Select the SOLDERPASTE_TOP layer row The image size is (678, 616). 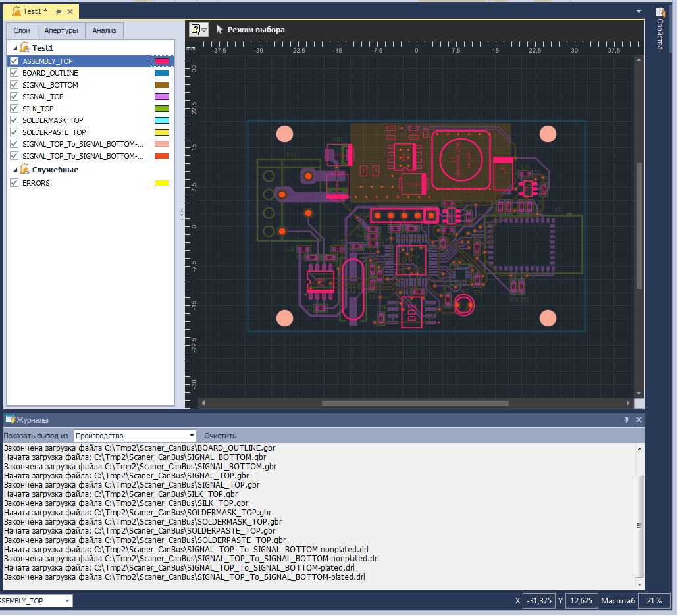(x=90, y=132)
